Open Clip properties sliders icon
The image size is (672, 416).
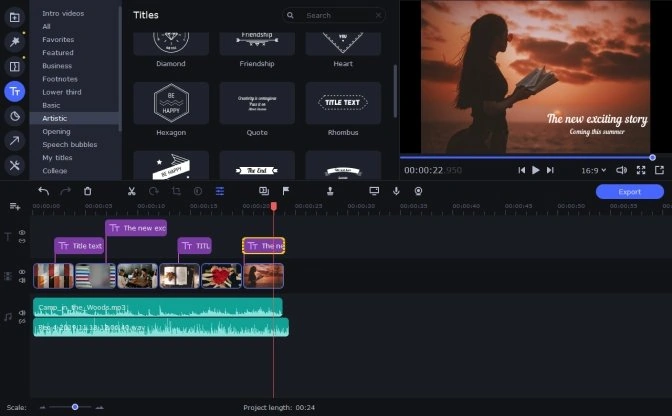click(220, 191)
